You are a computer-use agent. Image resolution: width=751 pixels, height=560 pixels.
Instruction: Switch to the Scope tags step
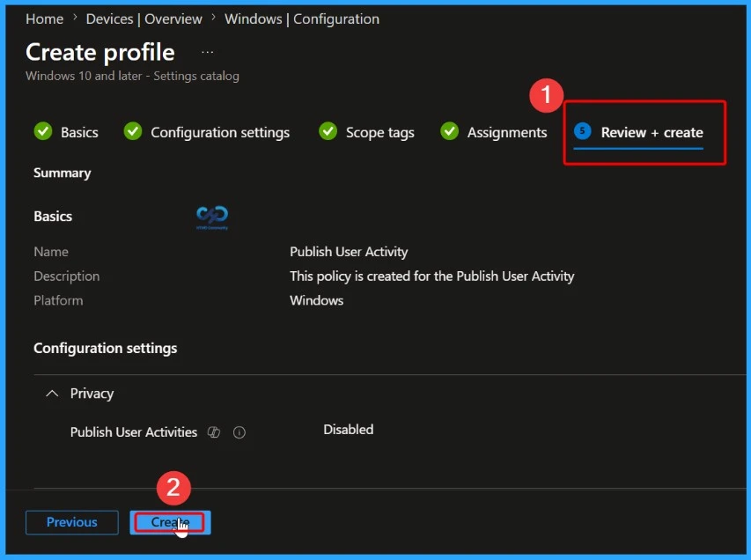(x=379, y=132)
